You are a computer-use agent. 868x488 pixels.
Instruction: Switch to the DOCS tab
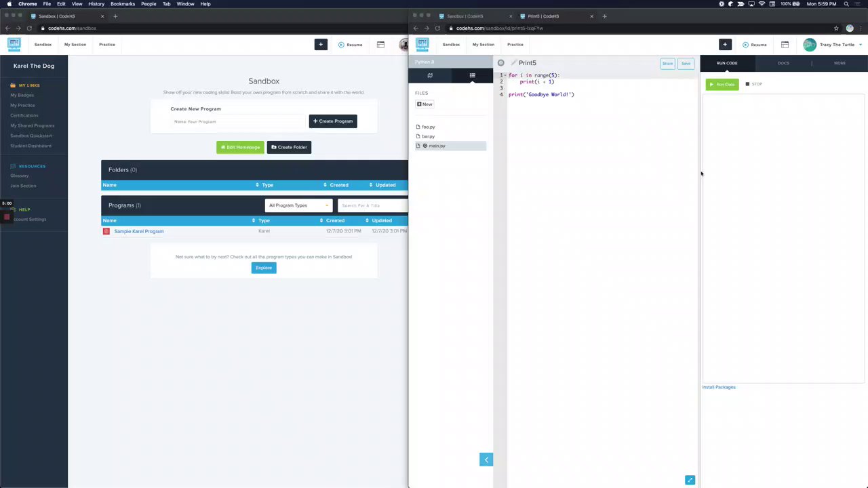click(783, 63)
